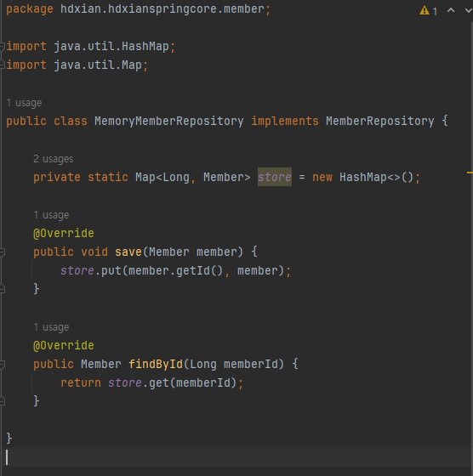Click the @Override annotation above findById
Image resolution: width=473 pixels, height=476 pixels.
coord(64,345)
